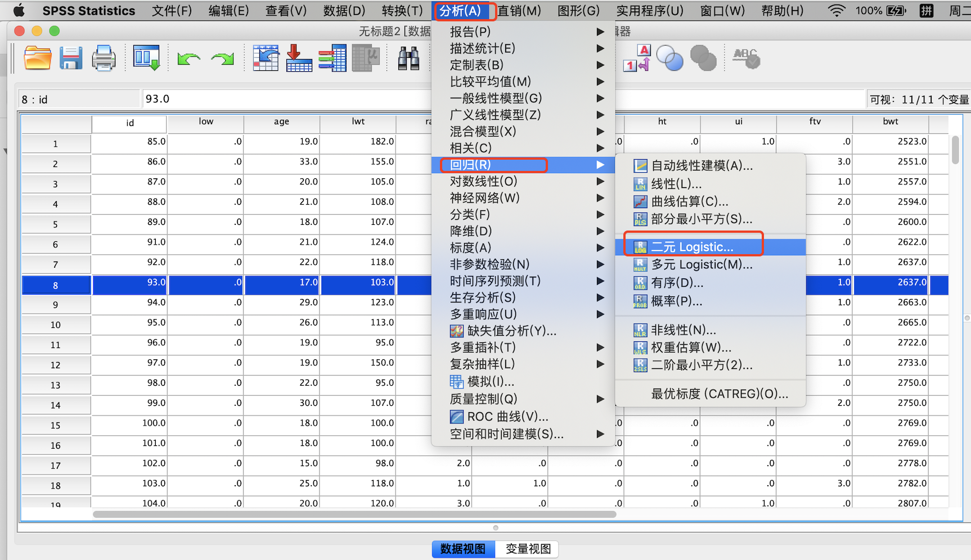Expand the 广义线性模型(Z) submenu
The image size is (971, 560).
coord(523,115)
